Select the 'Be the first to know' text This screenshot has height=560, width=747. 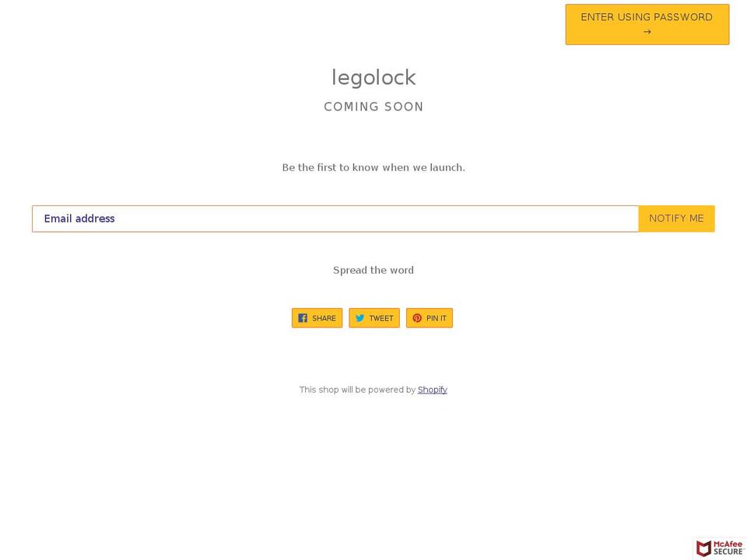(x=373, y=168)
